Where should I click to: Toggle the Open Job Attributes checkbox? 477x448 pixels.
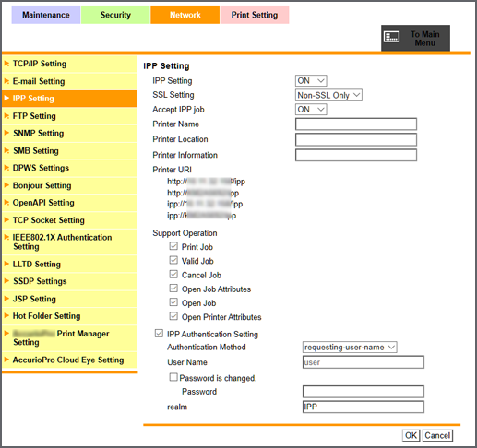pos(173,289)
